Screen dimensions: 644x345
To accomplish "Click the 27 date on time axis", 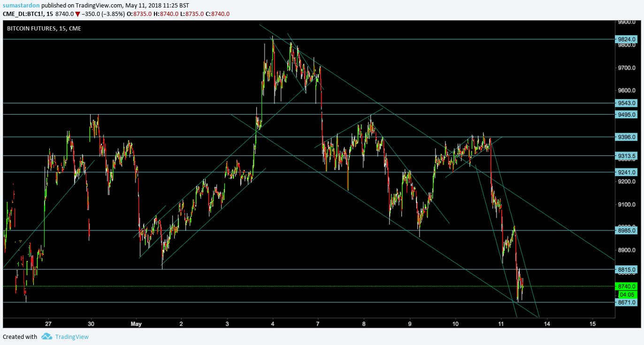I will [48, 324].
